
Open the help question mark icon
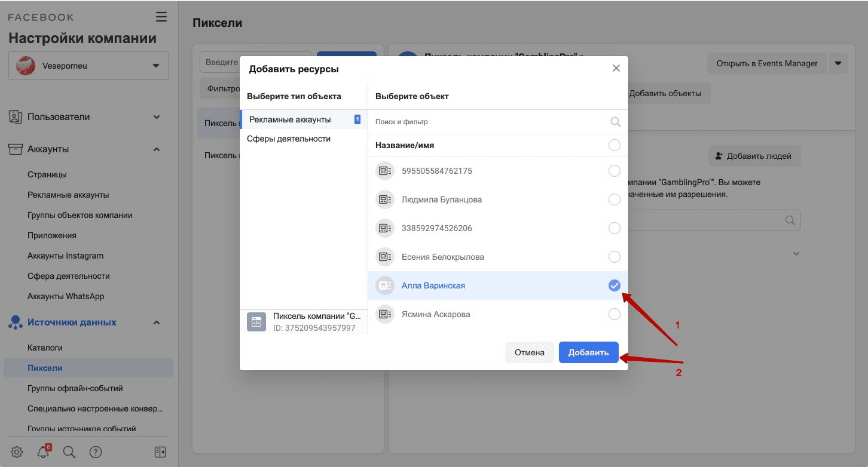pos(96,452)
